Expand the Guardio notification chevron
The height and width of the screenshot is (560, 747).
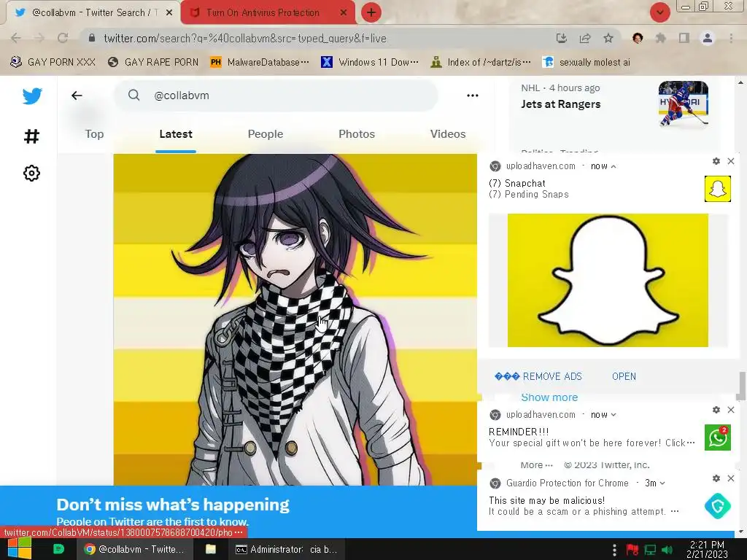tap(662, 483)
